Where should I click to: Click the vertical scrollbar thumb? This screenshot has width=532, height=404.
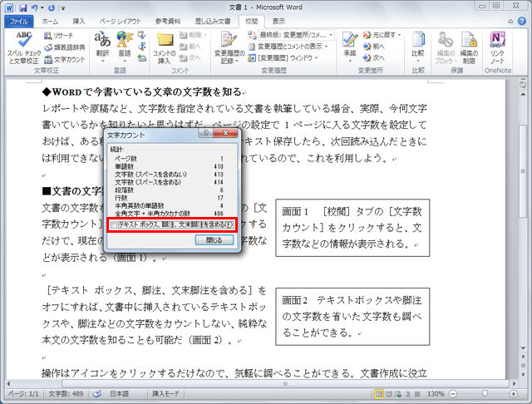[523, 171]
